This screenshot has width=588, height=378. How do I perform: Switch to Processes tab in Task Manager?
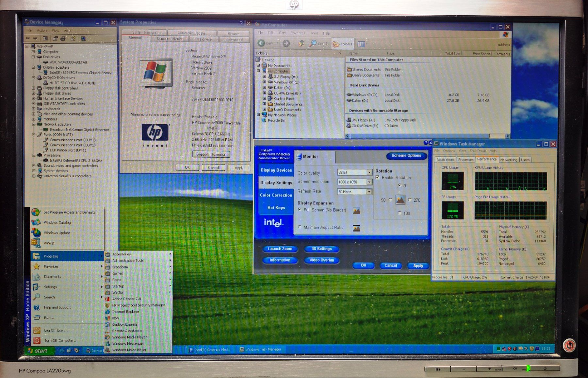pyautogui.click(x=465, y=160)
